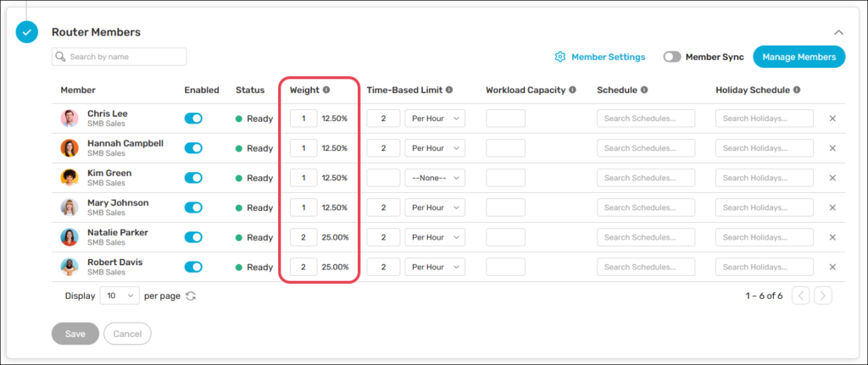Click the refresh icon beside per page
The image size is (868, 365).
tap(191, 296)
